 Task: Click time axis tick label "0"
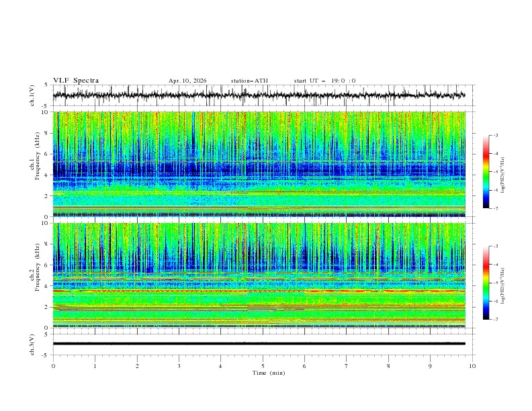click(x=53, y=366)
